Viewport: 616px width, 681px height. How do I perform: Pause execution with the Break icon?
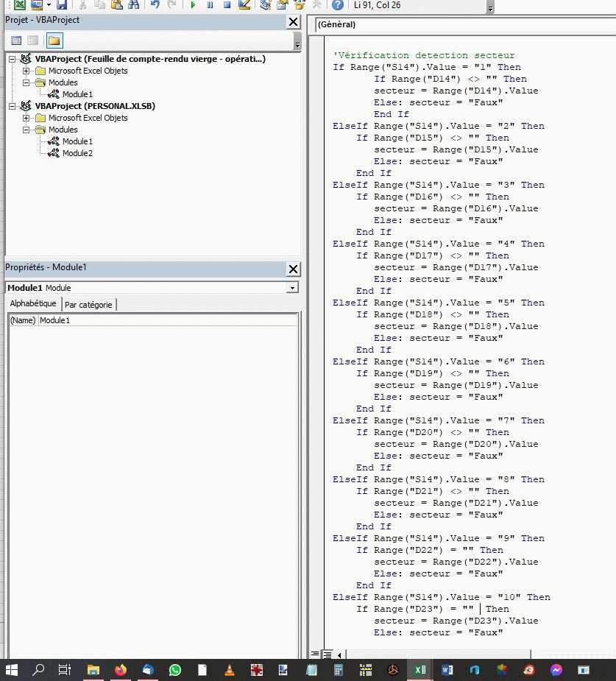pos(210,4)
